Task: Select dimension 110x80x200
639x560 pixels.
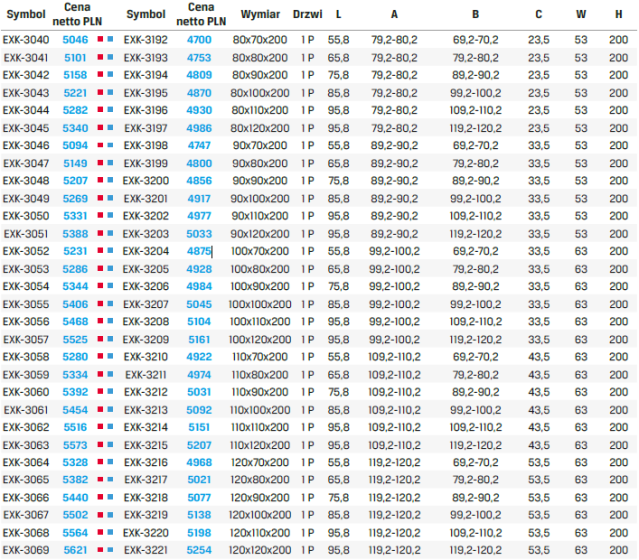Action: 260,375
